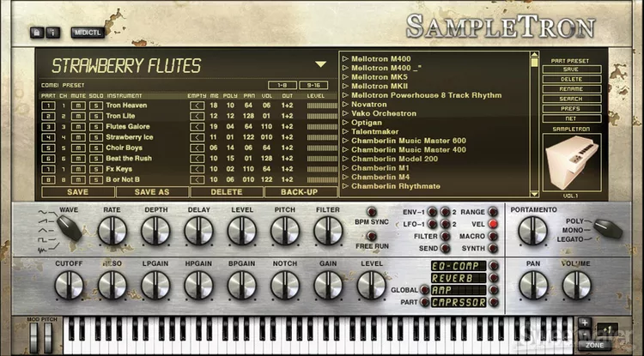Switch to parts 1-8 tab
This screenshot has width=644, height=356.
coord(283,85)
